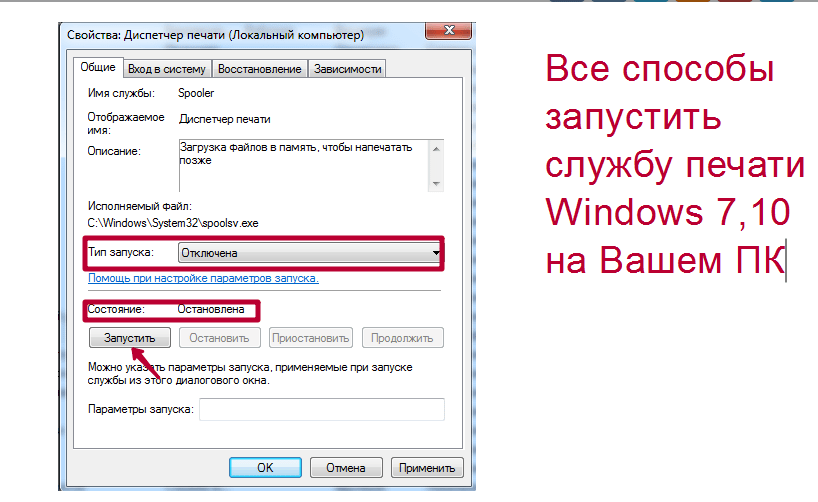Screen dimensions: 818x502
Task: Click the Диспетчер печати display name value
Action: click(x=225, y=119)
